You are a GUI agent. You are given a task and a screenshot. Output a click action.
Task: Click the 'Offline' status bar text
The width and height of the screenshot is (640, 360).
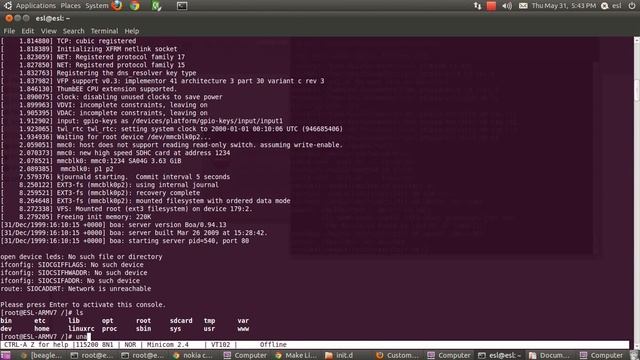click(x=273, y=345)
